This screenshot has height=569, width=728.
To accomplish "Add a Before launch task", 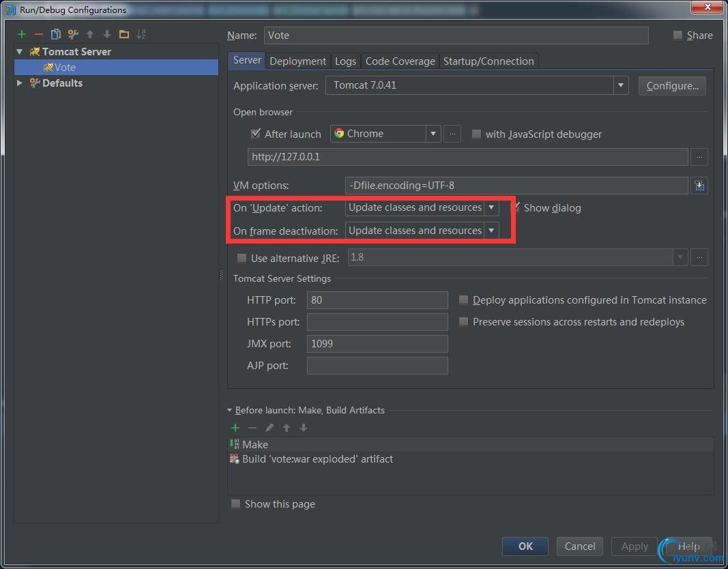I will click(x=235, y=428).
